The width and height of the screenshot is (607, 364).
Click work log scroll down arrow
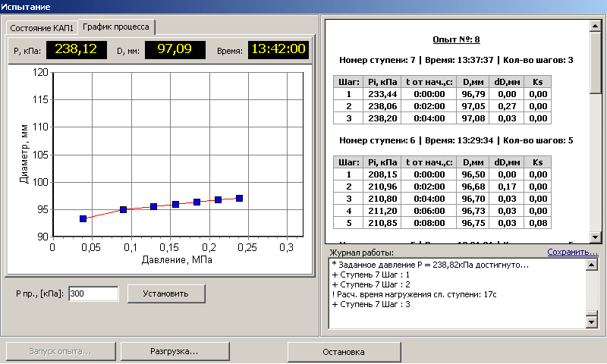[593, 322]
